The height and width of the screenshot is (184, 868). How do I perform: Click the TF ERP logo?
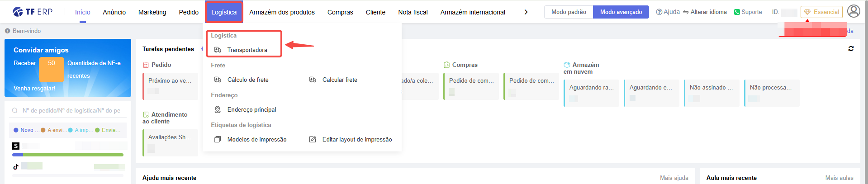coord(33,12)
